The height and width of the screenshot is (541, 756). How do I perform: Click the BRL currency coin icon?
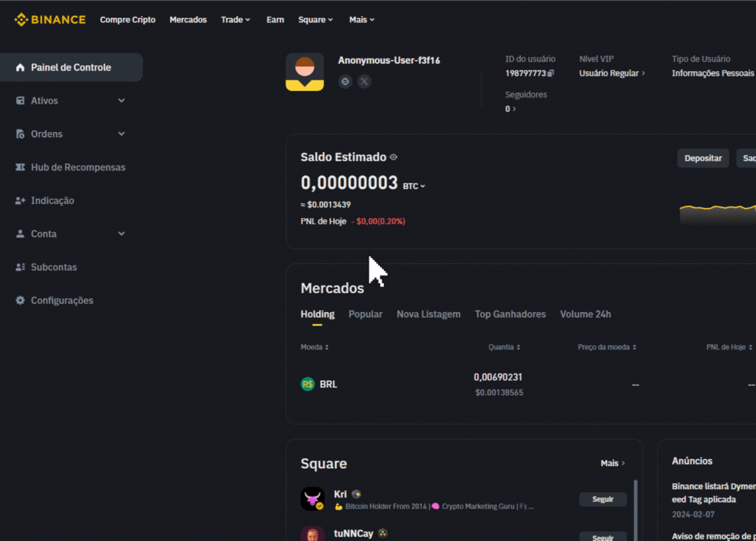[x=308, y=384]
